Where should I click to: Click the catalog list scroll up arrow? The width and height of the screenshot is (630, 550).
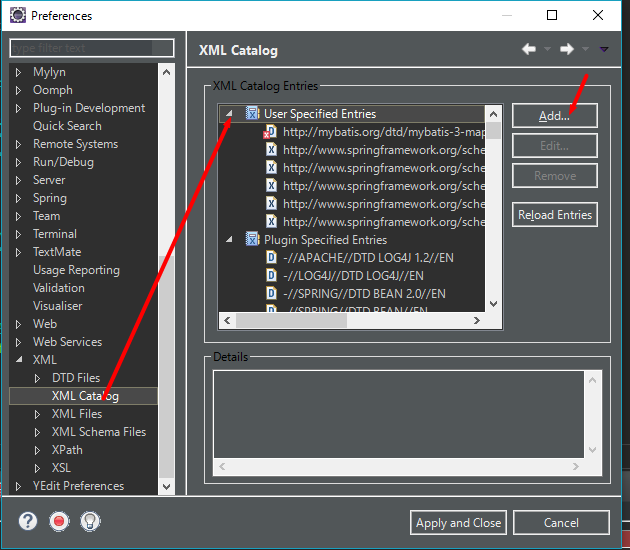point(493,114)
